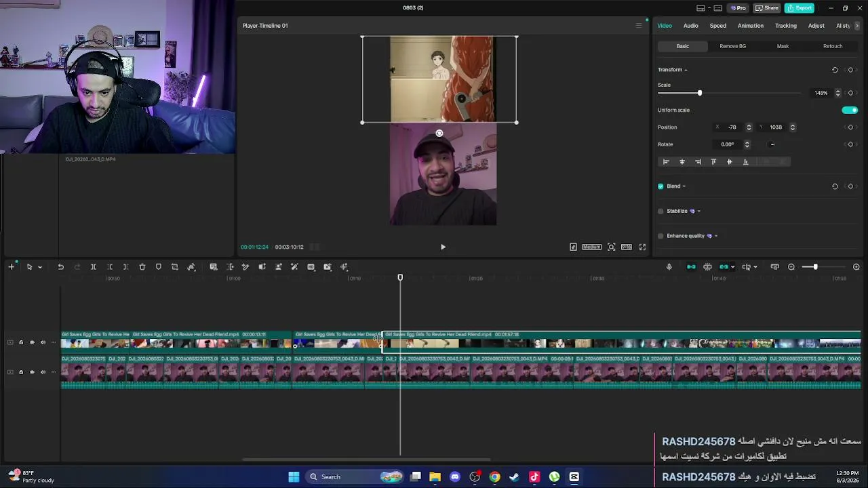
Task: Show more inspector tabs with right chevron
Action: pos(857,26)
